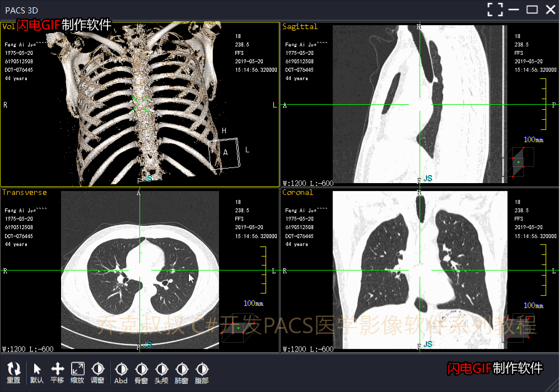
Task: Click the JS marker under the VR view
Action: click(x=147, y=178)
